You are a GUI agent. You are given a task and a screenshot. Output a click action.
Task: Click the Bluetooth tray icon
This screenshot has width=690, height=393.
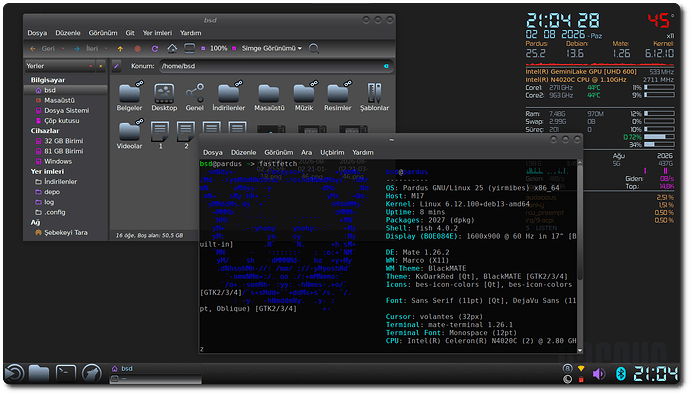point(620,374)
